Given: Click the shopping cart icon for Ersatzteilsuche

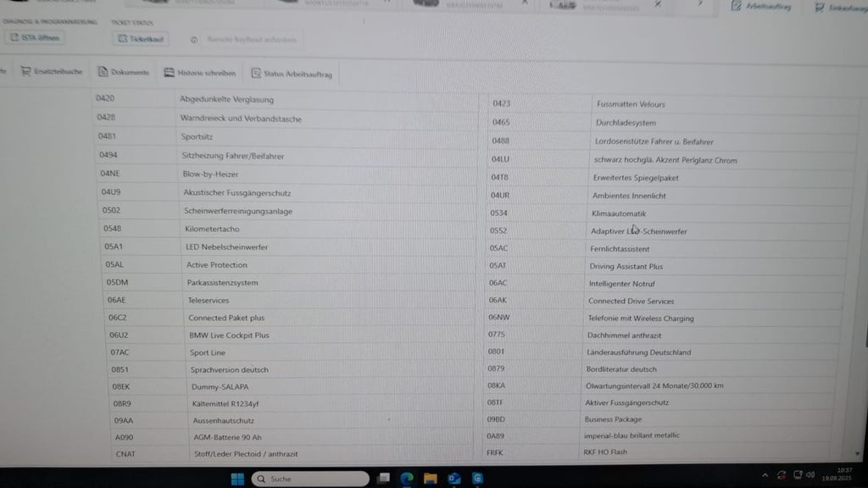Looking at the screenshot, I should coord(25,72).
